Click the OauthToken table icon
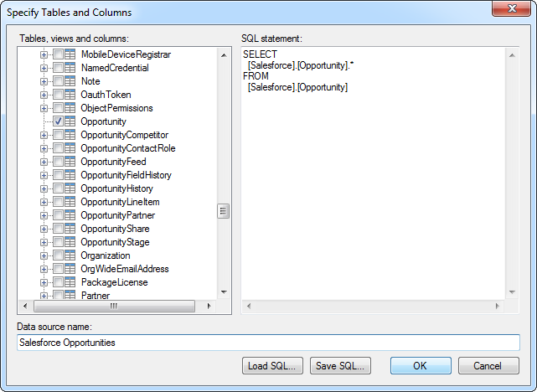Screen dimensions: 537x392 coord(70,95)
